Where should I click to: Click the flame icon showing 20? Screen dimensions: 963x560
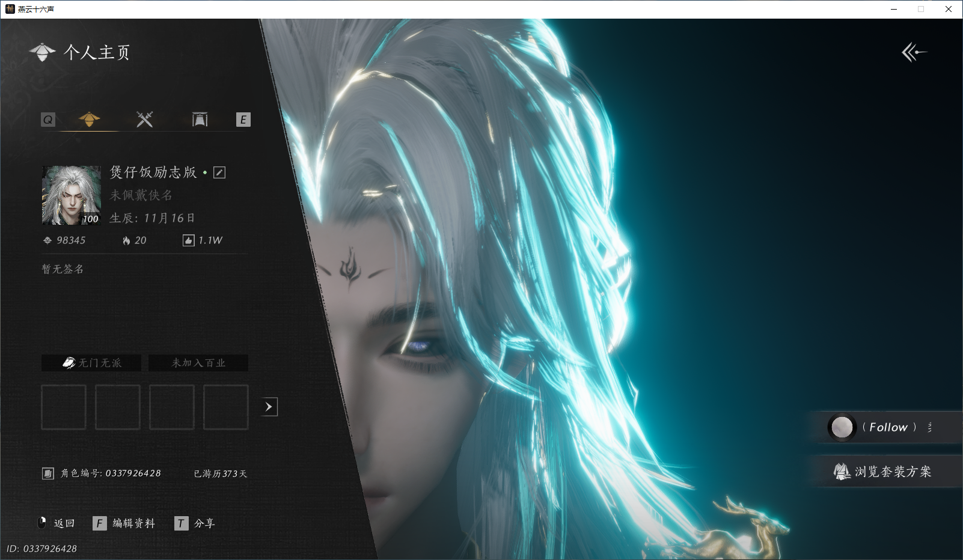pyautogui.click(x=126, y=240)
